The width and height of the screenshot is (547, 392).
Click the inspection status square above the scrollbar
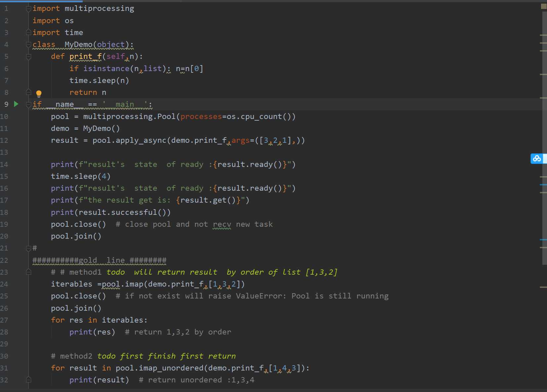tap(544, 6)
